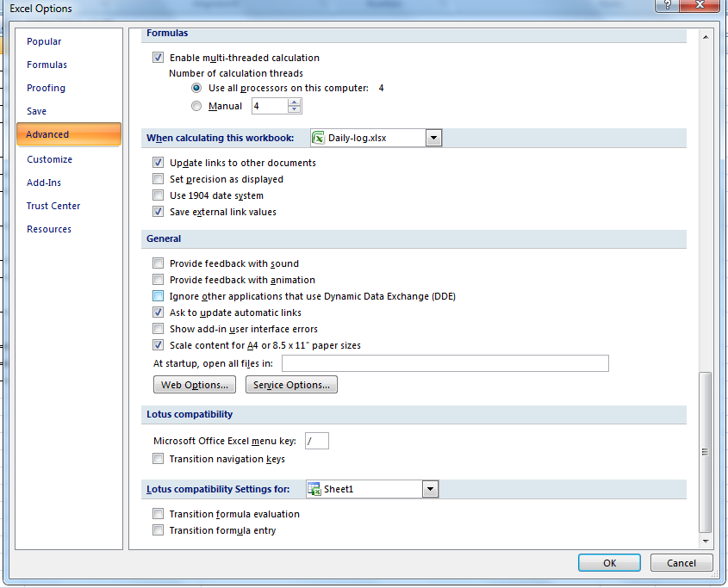Enable Use 1904 date system
728x588 pixels.
158,195
